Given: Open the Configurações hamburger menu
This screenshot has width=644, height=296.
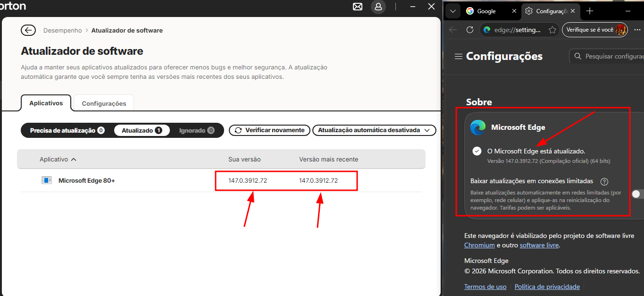Looking at the screenshot, I should click(458, 56).
